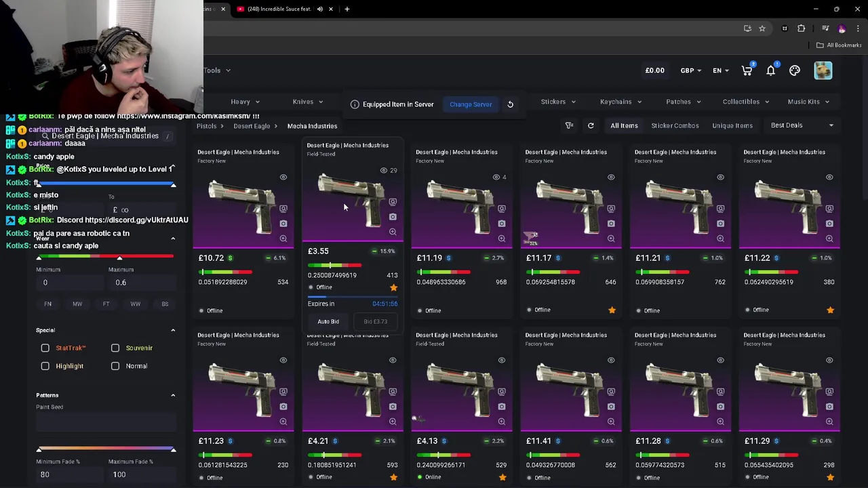Screen dimensions: 868x488
Task: Toggle eye icon on £11.17 Desert Eagle
Action: pyautogui.click(x=611, y=178)
